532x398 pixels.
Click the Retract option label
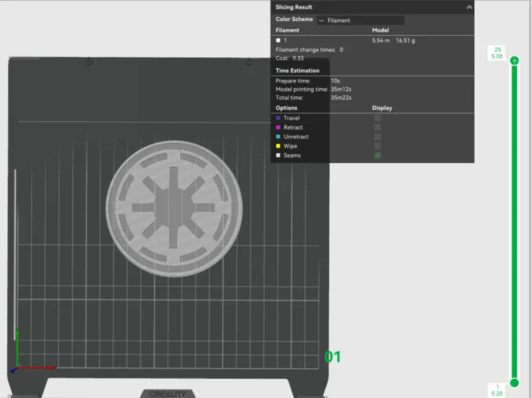[293, 128]
